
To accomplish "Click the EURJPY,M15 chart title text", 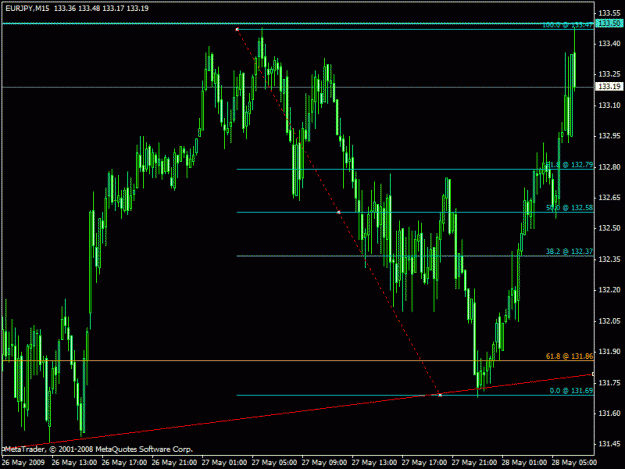I will coord(27,8).
